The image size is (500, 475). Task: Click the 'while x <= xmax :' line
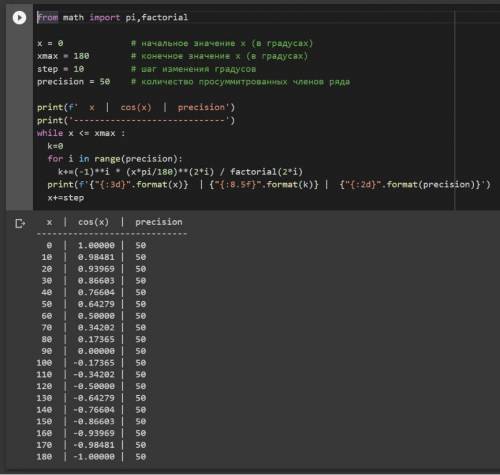(81, 133)
